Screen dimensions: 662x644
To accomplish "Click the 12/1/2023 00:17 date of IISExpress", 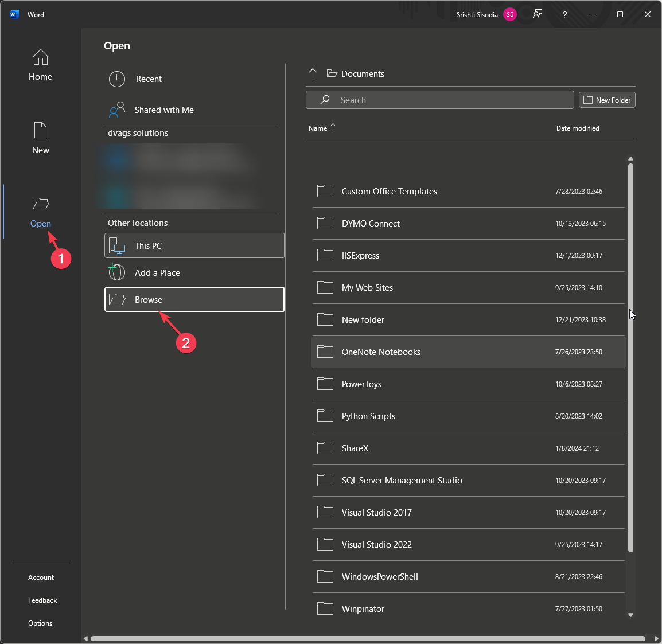I will coord(578,256).
